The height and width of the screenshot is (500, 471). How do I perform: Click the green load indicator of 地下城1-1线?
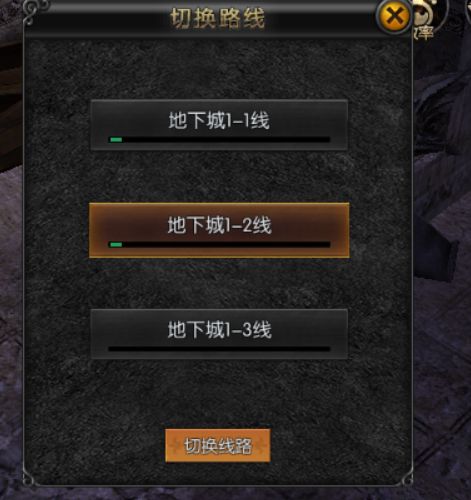116,140
